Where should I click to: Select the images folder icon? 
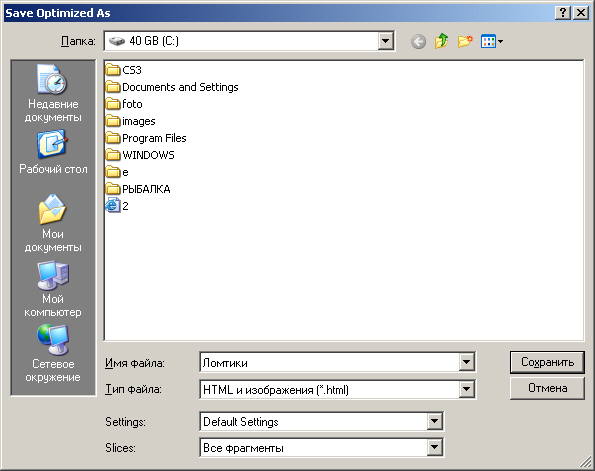coord(113,121)
